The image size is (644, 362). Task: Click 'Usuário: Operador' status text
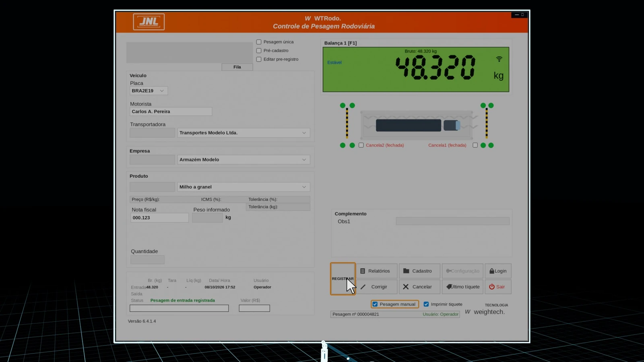[440, 315]
